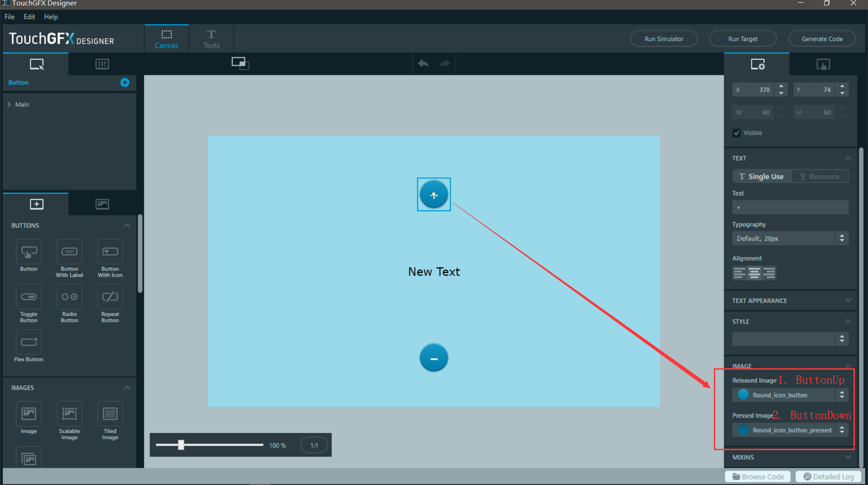Align text right
The height and width of the screenshot is (485, 868).
tap(769, 273)
